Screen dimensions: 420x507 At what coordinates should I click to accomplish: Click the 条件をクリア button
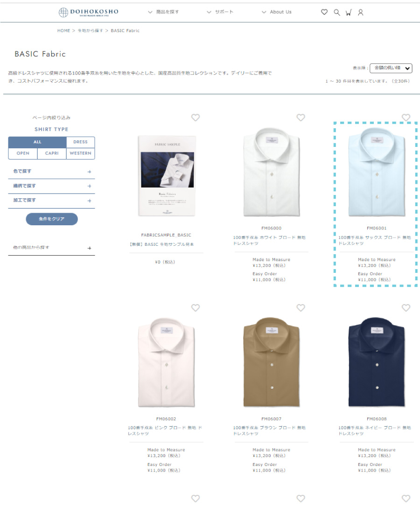coord(52,219)
